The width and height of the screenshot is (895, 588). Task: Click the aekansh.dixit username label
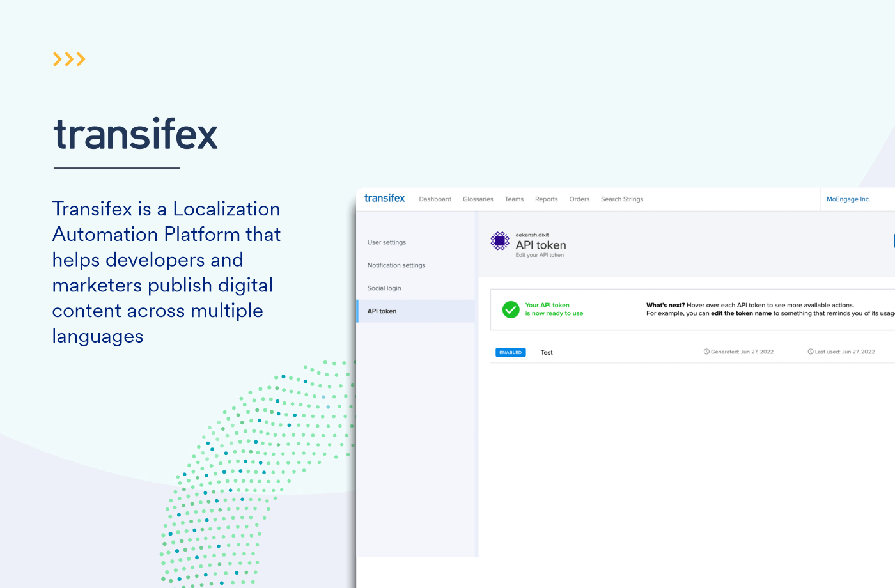coord(532,235)
